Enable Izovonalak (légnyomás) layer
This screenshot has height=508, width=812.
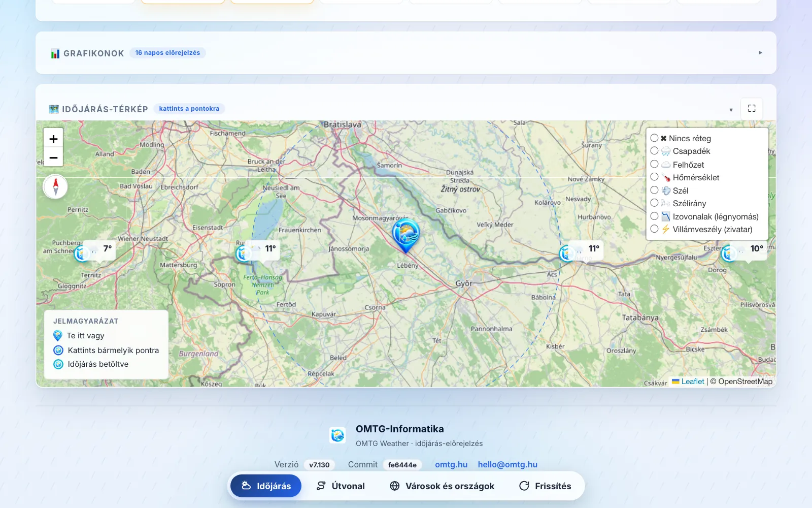tap(655, 216)
